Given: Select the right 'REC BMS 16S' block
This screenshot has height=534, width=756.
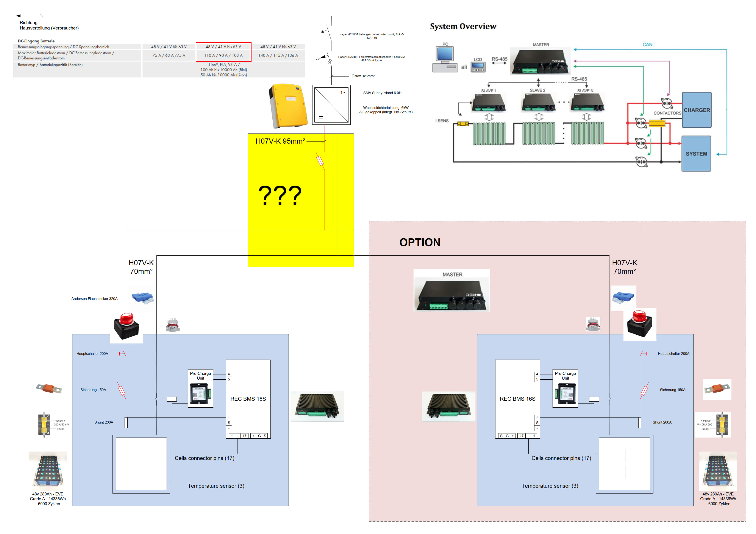Looking at the screenshot, I should [x=518, y=399].
